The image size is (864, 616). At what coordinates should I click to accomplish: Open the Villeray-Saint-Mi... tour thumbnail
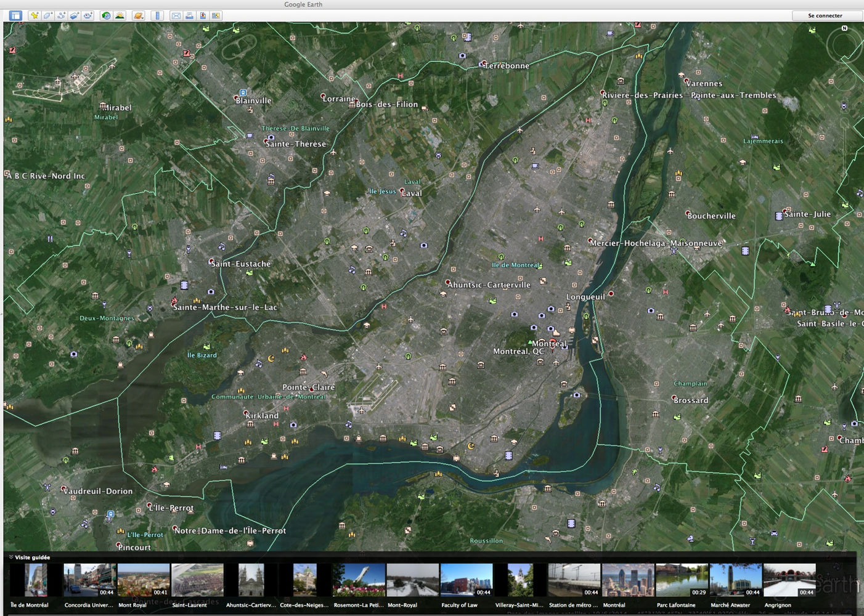520,580
